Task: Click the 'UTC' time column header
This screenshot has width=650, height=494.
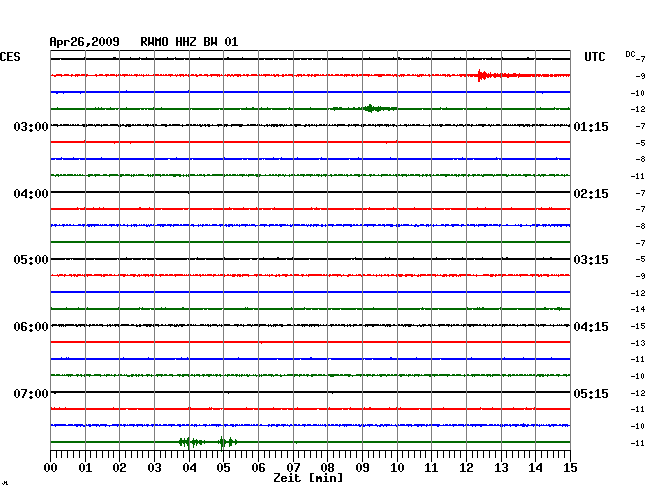Action: [x=594, y=57]
